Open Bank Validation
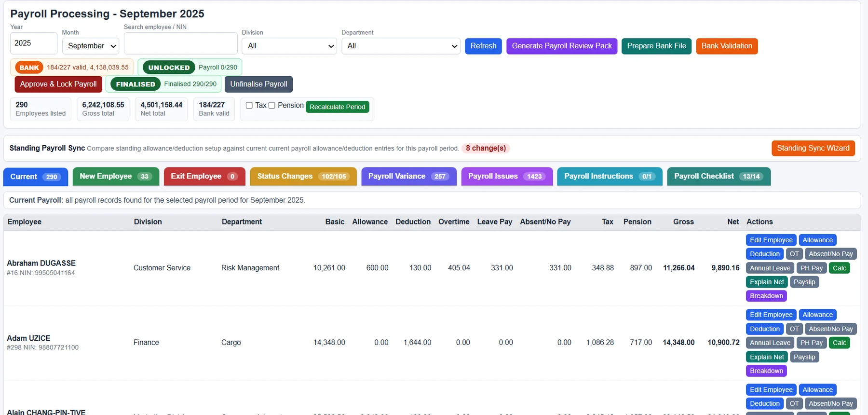The width and height of the screenshot is (868, 415). (x=727, y=46)
